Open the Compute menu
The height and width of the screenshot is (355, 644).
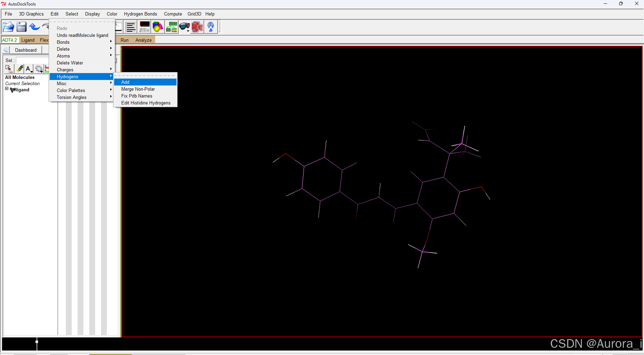(x=173, y=14)
